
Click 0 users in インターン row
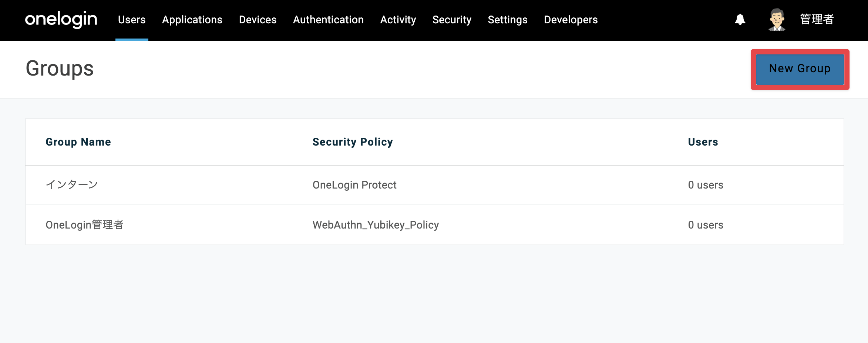(706, 185)
